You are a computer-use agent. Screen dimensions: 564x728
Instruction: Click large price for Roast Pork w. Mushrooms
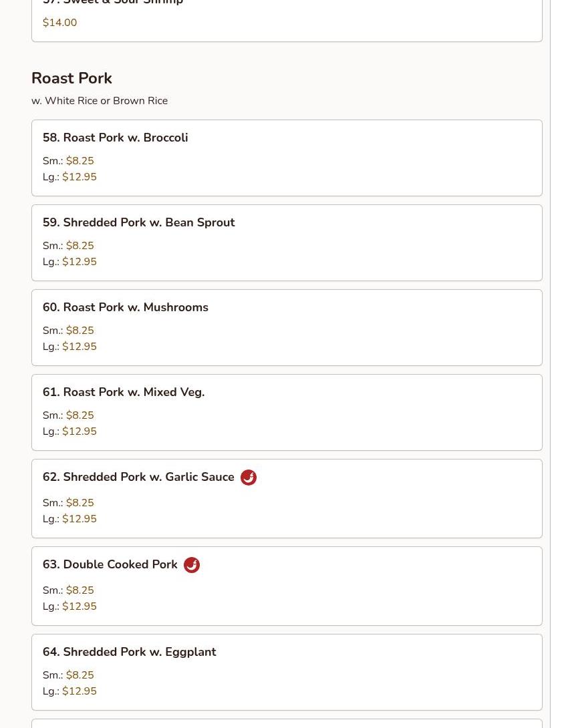pyautogui.click(x=79, y=347)
